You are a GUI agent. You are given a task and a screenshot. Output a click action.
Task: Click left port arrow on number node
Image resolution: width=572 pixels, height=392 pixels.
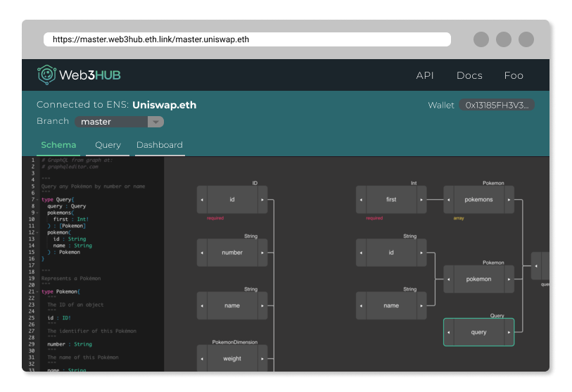coord(202,253)
